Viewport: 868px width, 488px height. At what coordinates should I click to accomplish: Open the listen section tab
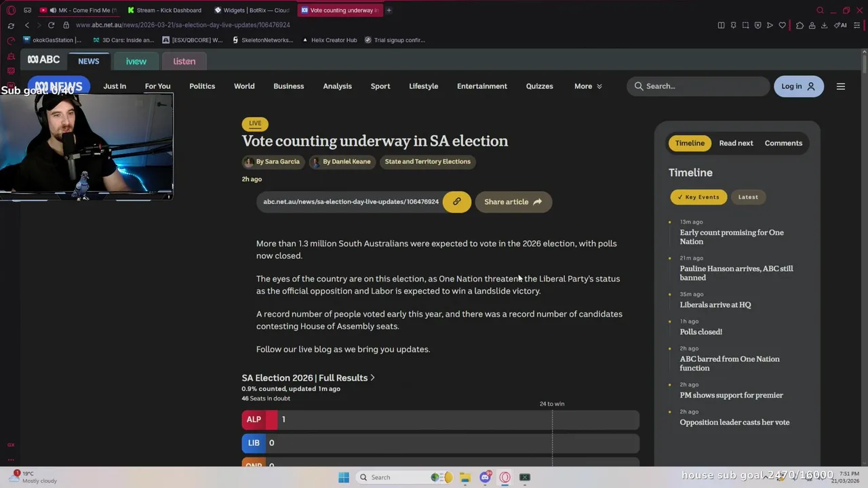pos(184,61)
